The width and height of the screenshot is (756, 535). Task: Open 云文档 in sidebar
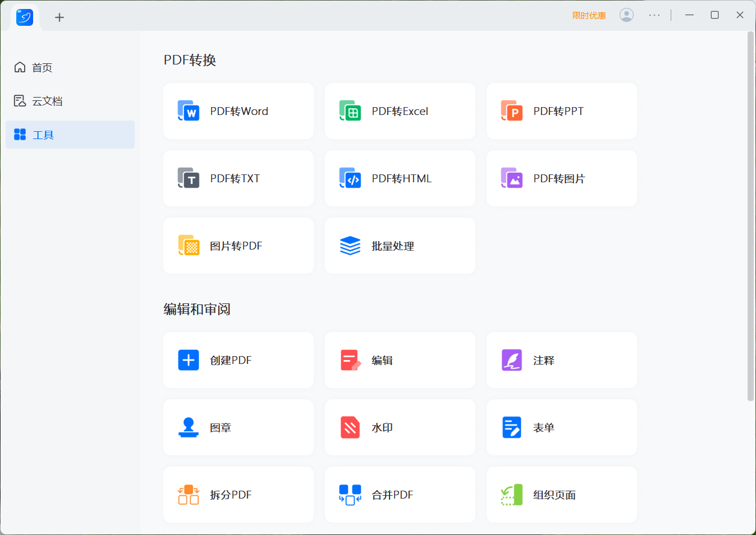[x=70, y=101]
